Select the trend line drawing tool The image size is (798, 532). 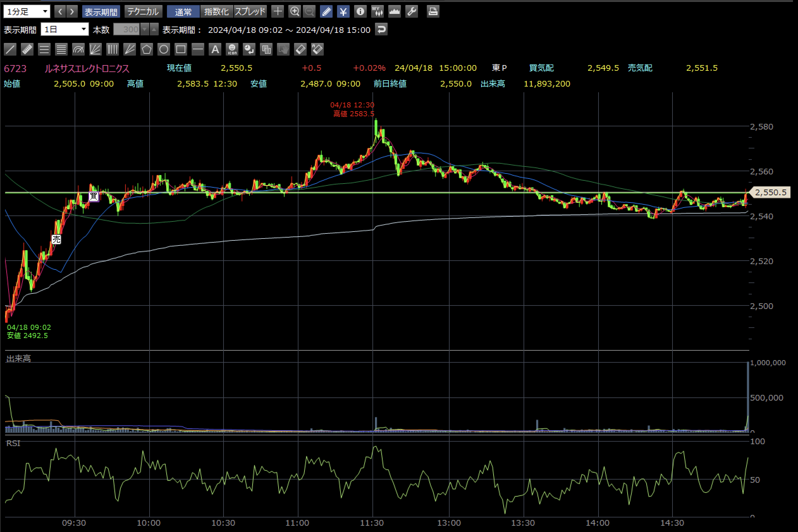(10, 50)
